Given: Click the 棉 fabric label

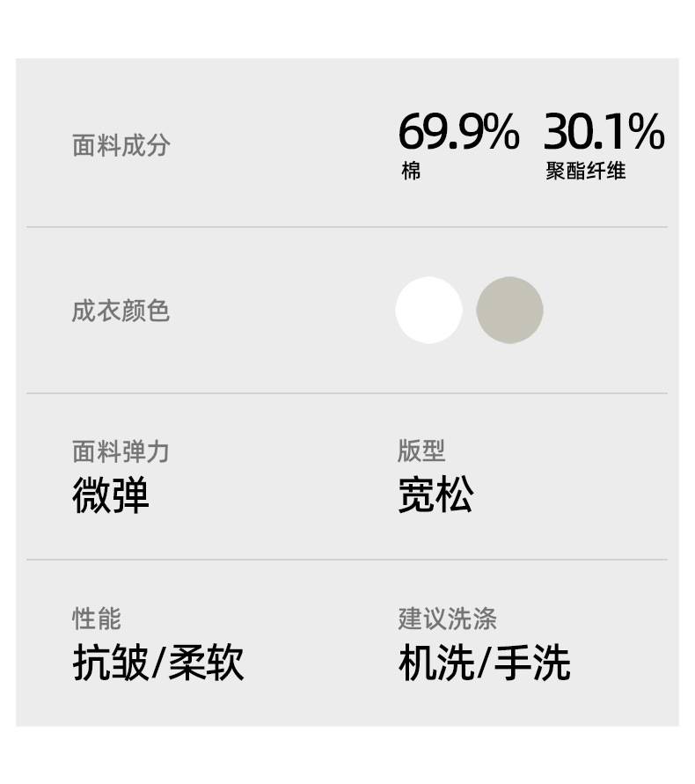Looking at the screenshot, I should click(x=411, y=172).
